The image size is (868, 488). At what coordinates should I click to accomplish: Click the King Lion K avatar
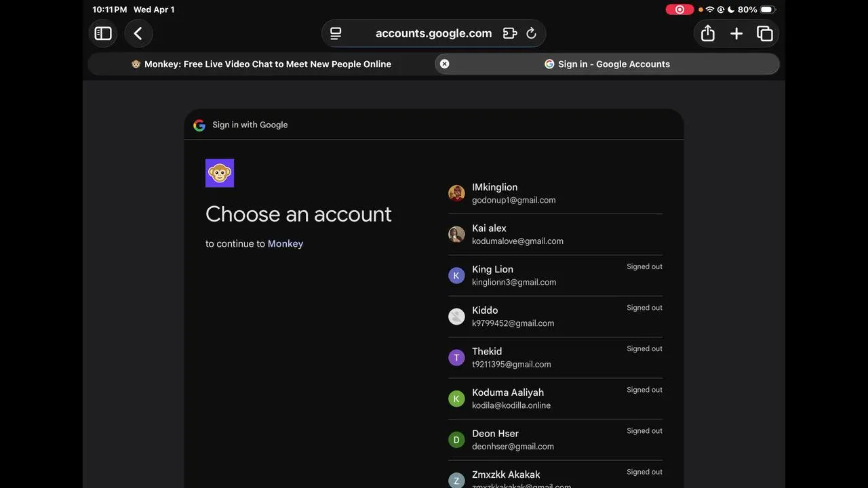pyautogui.click(x=456, y=275)
